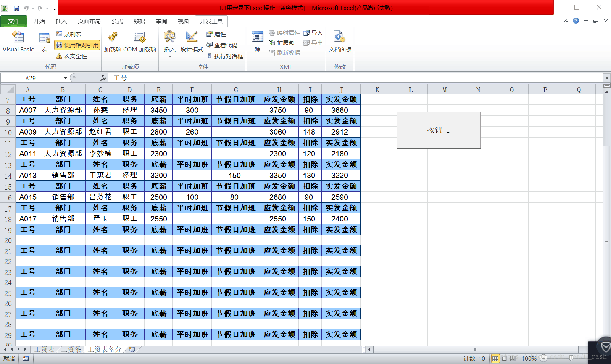
Task: Save the workbook from quick access toolbar
Action: point(16,8)
